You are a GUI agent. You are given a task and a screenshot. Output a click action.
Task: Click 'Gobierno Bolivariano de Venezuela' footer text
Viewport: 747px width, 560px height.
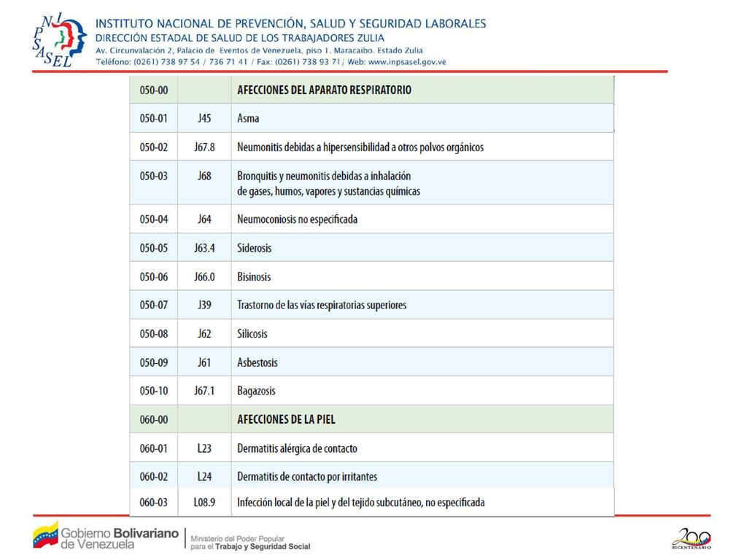[120, 539]
